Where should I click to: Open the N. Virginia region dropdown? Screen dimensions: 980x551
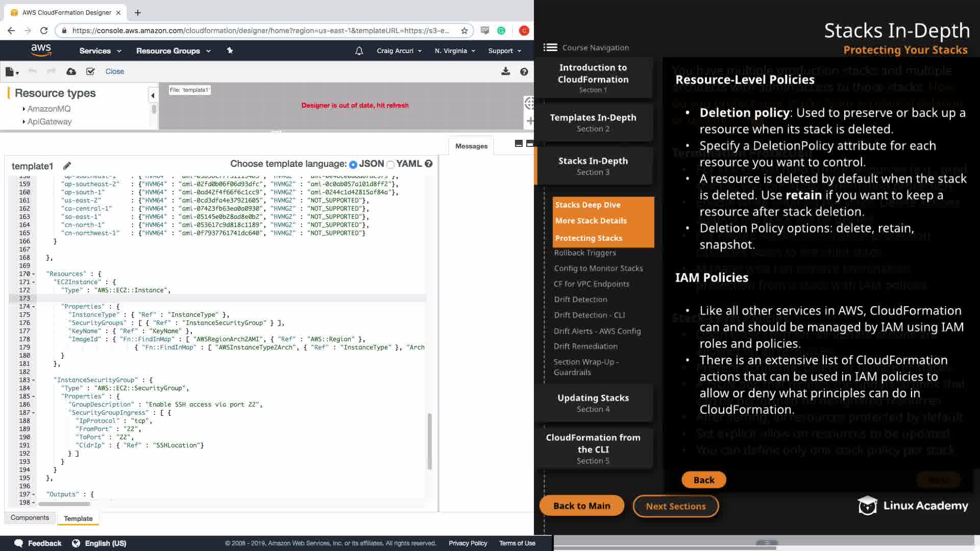coord(455,51)
